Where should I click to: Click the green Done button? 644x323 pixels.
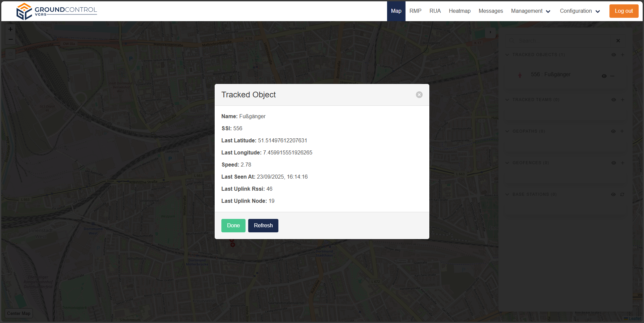233,226
